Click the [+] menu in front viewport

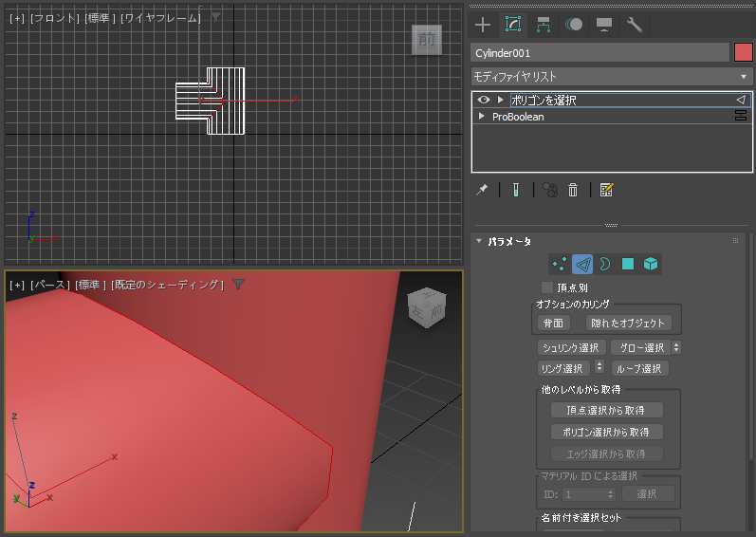(x=17, y=18)
